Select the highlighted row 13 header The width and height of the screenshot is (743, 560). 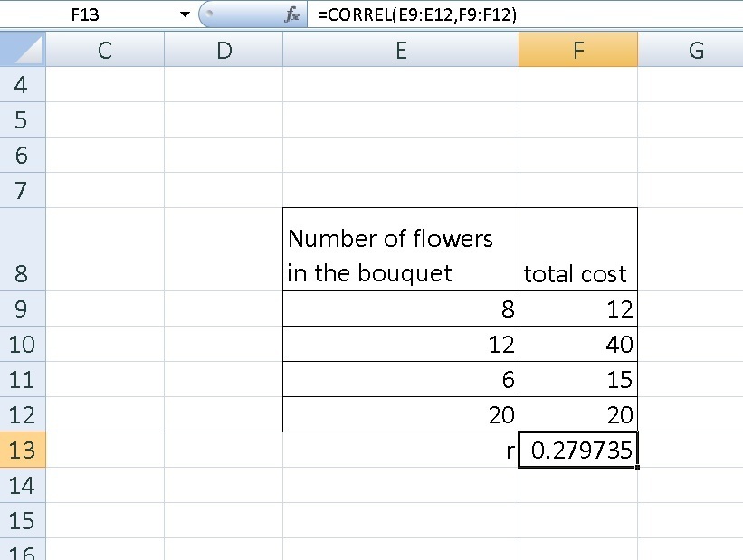point(22,450)
